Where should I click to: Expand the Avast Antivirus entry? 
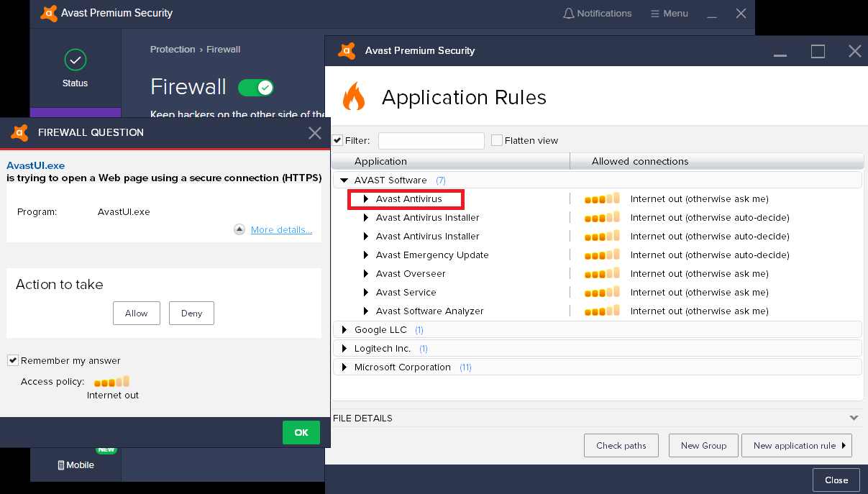366,199
